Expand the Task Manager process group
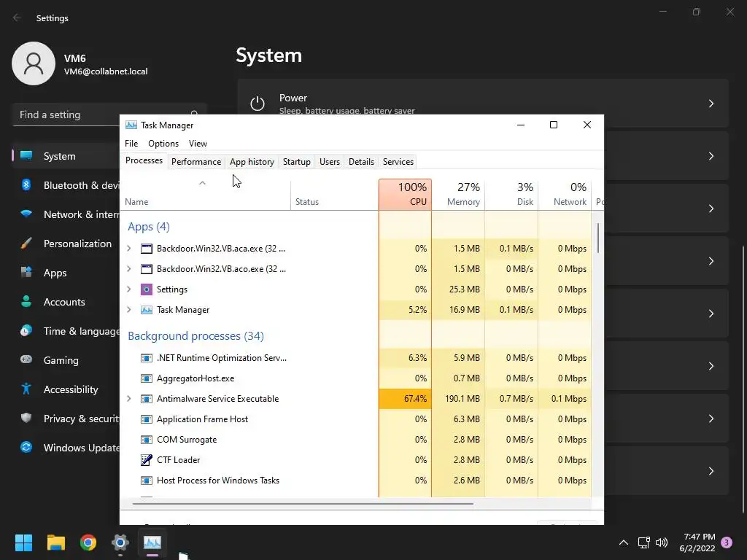Screen dimensions: 747x560 (128, 310)
